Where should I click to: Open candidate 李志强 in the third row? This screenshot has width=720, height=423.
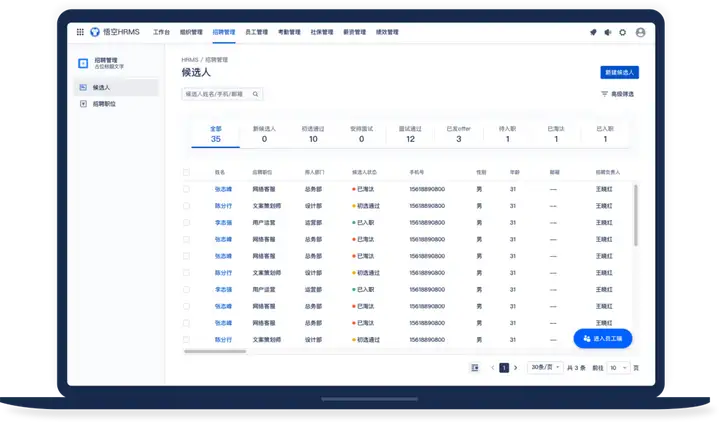click(x=223, y=223)
